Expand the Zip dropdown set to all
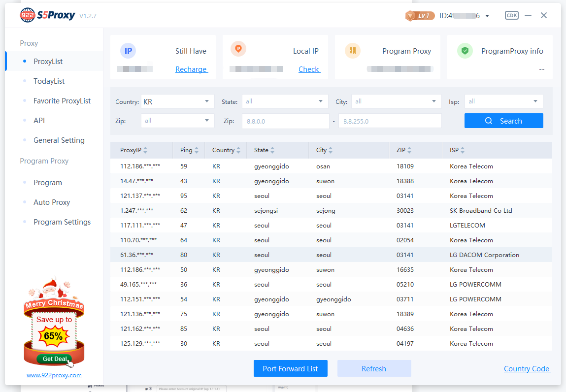Image resolution: width=566 pixels, height=392 pixels. tap(177, 121)
